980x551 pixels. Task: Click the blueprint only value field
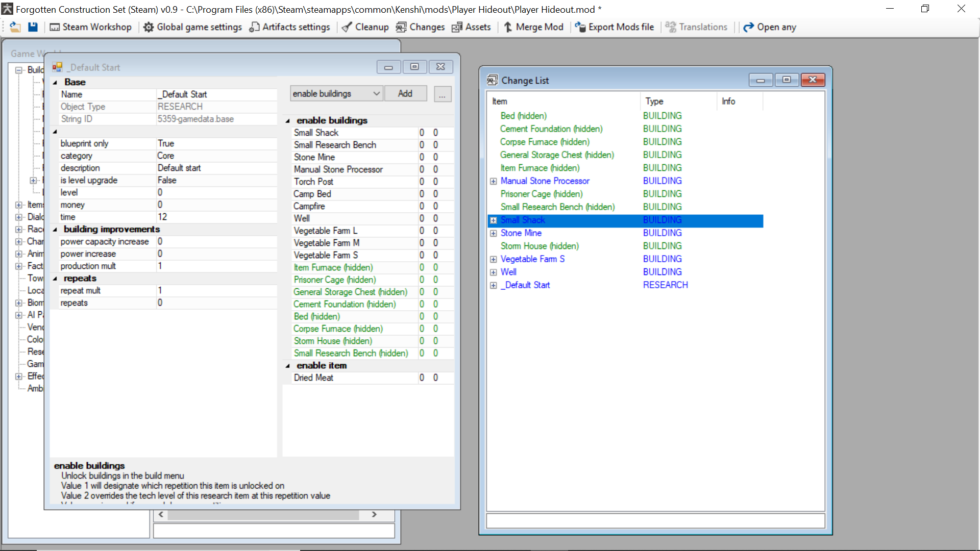216,143
